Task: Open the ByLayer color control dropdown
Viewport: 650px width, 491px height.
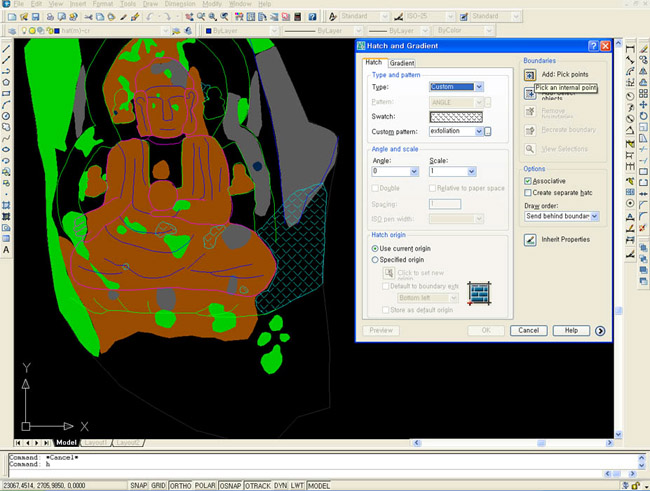Action: pyautogui.click(x=274, y=31)
